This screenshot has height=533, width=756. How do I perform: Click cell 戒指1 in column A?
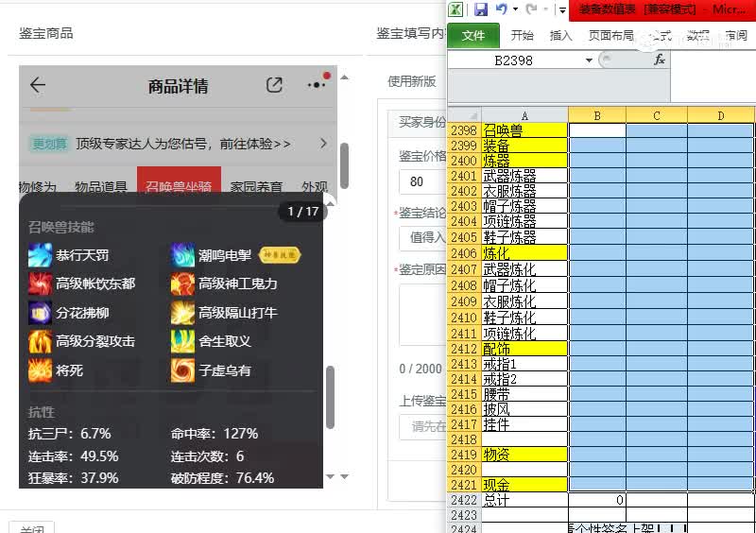[524, 364]
